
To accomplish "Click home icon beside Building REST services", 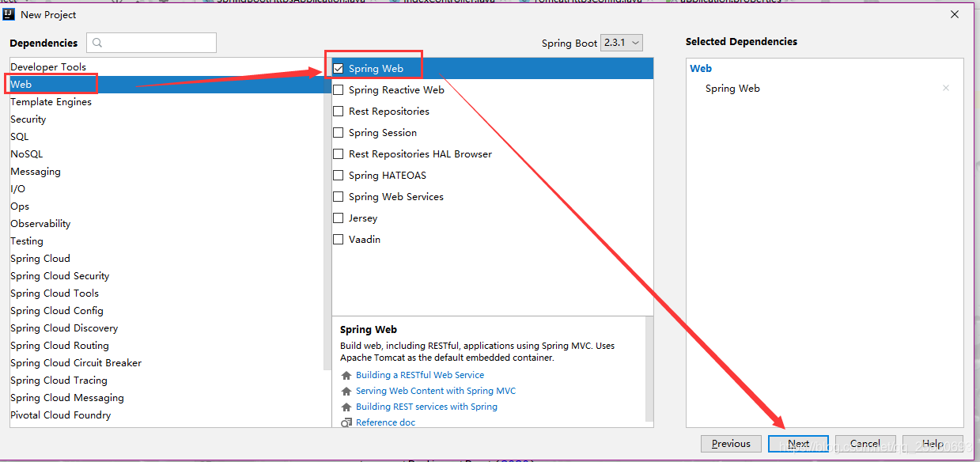I will point(346,407).
